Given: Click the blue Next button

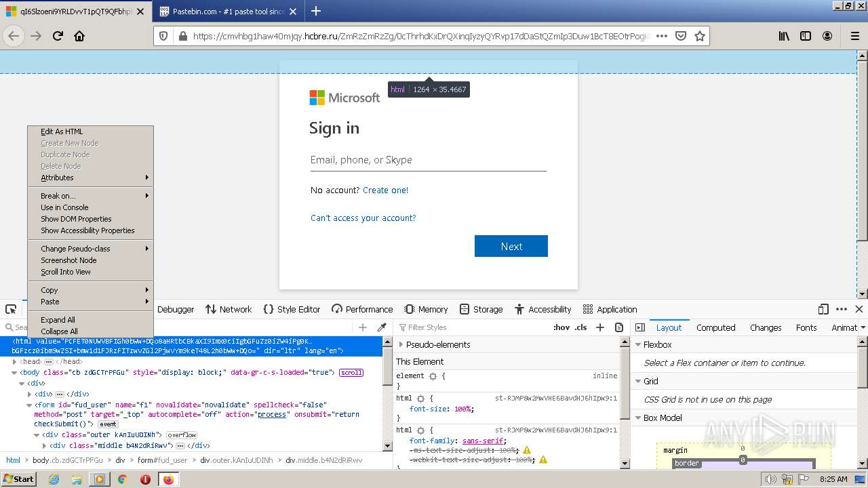Looking at the screenshot, I should tap(511, 246).
